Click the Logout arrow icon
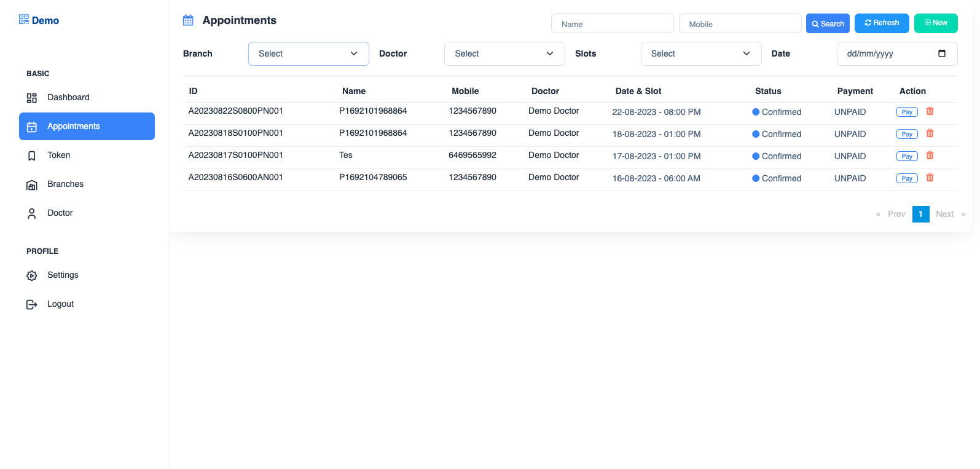Image resolution: width=980 pixels, height=469 pixels. [x=32, y=304]
